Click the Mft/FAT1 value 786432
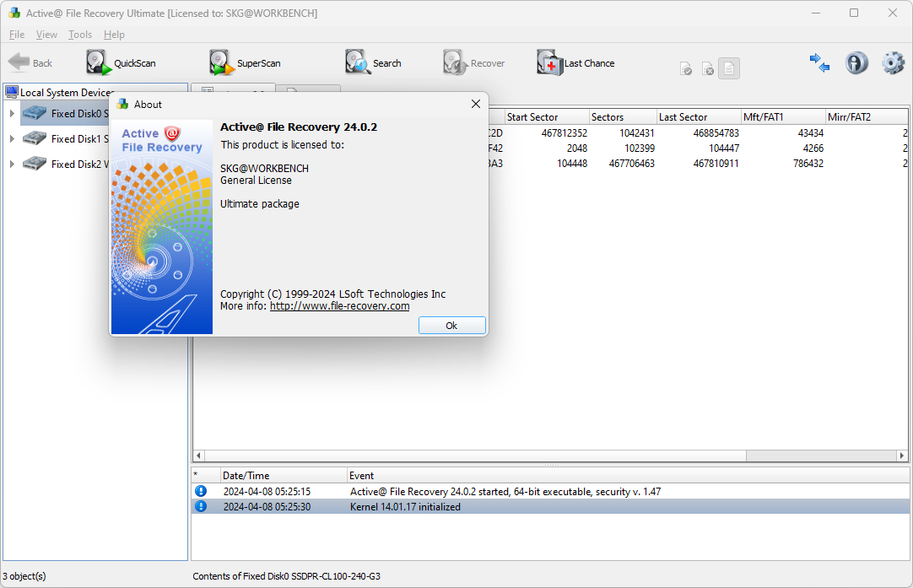Viewport: 913px width, 588px height. tap(808, 163)
